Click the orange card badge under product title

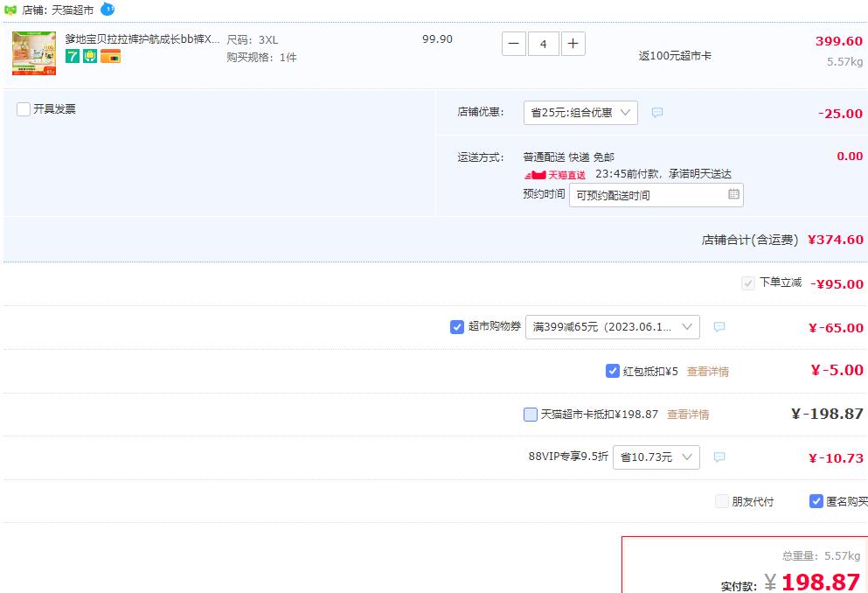[x=111, y=56]
